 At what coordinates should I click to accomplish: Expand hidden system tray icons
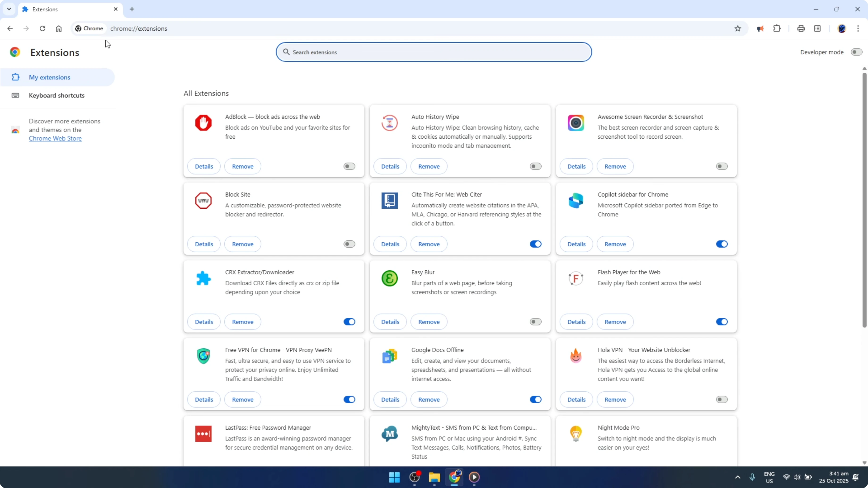pyautogui.click(x=738, y=477)
